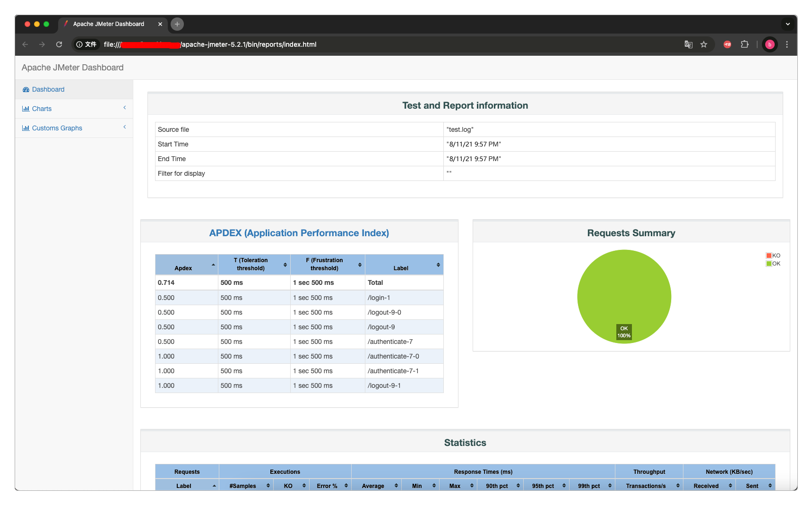Sort Statistics by Max column
812x505 pixels.
tap(458, 486)
